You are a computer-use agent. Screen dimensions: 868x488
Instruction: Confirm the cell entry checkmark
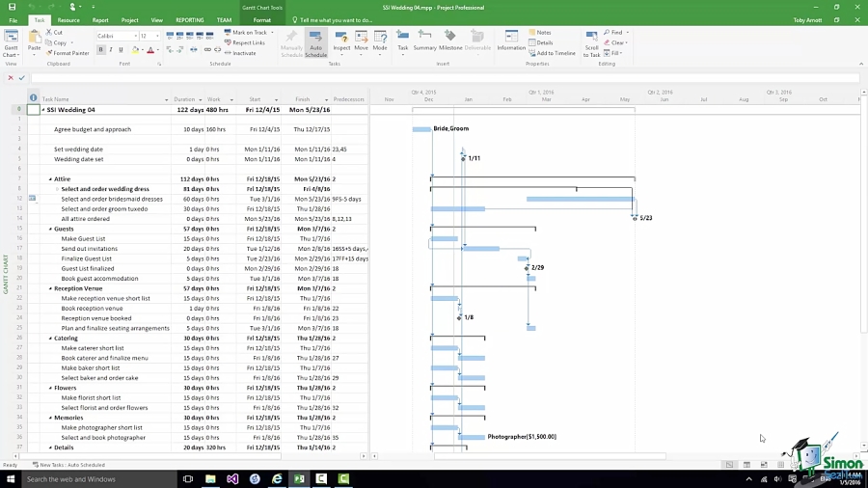point(21,78)
